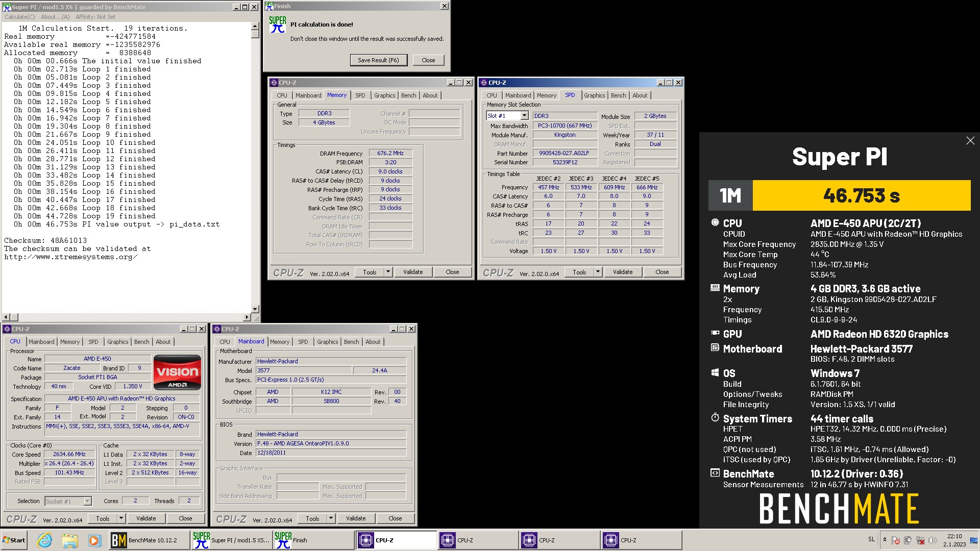Close the BenchMate result panel with X
The height and width of the screenshot is (551, 980).
click(x=970, y=141)
